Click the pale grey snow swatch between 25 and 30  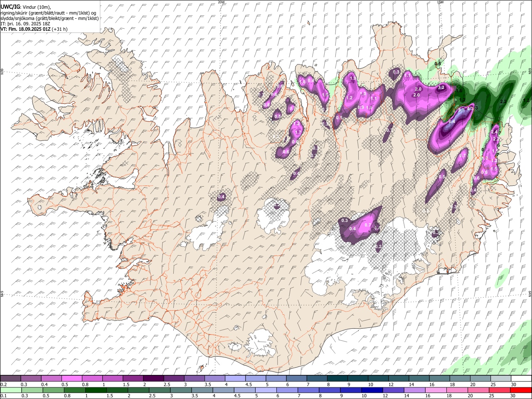(x=500, y=378)
